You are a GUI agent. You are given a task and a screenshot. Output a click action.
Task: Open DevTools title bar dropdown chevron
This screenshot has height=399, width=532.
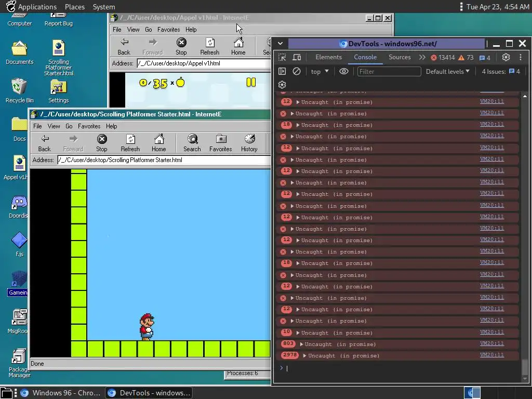(x=280, y=44)
